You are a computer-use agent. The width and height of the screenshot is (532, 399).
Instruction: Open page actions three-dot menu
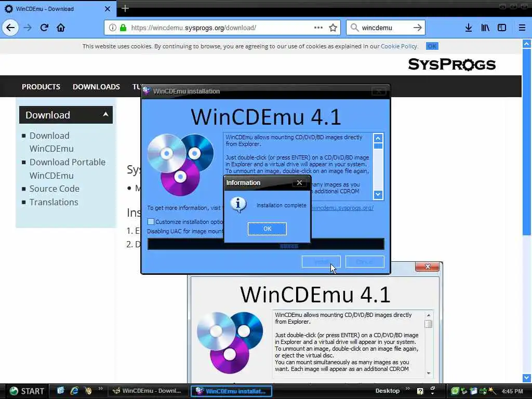tap(318, 28)
